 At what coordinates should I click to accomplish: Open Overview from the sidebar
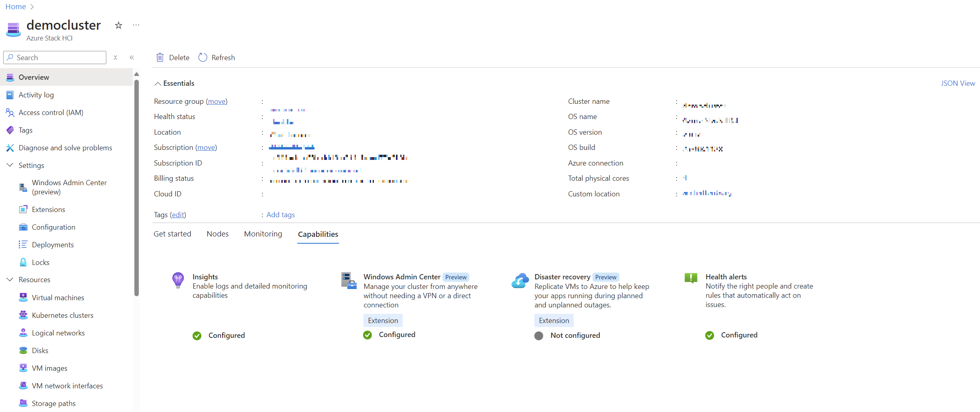coord(66,77)
